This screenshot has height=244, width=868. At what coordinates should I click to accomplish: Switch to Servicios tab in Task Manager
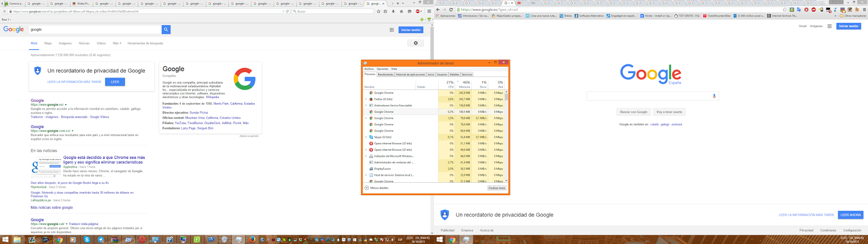pos(467,74)
